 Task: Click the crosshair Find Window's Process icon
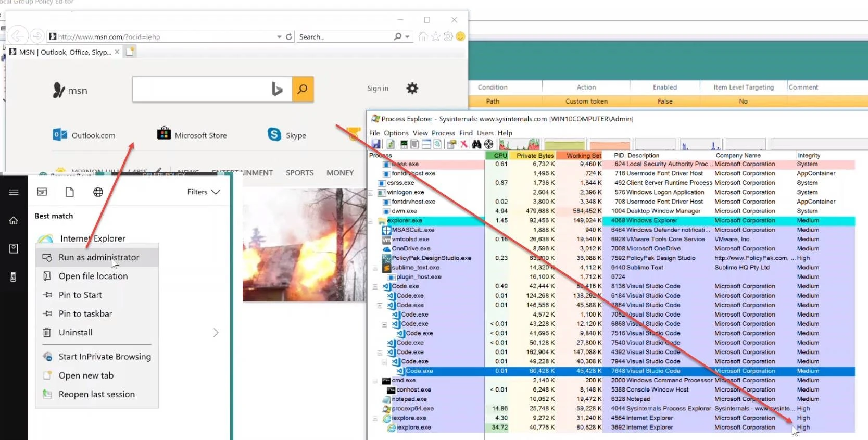489,144
